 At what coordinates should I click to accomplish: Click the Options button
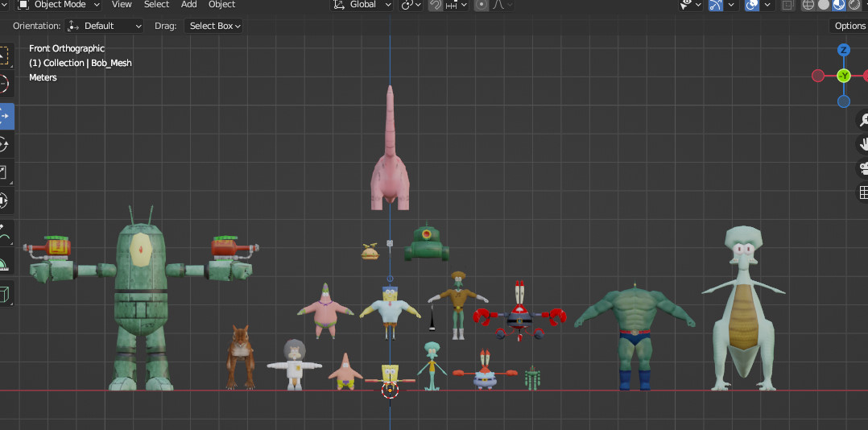tap(849, 26)
